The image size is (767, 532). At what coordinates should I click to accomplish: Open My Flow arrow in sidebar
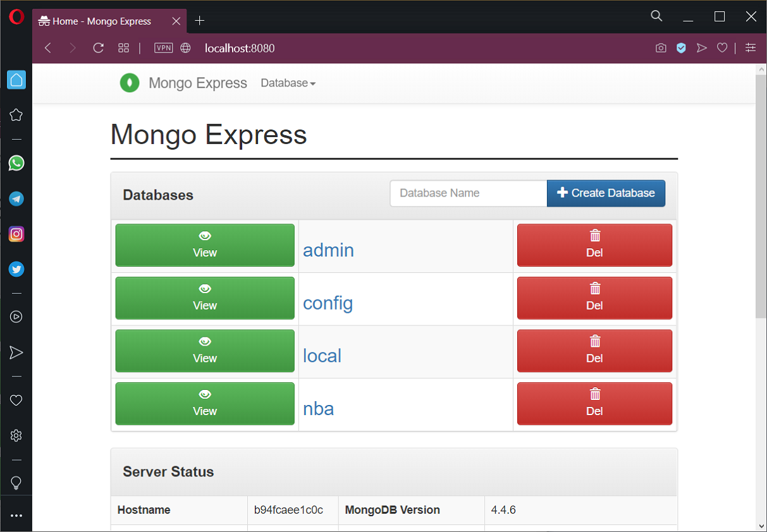16,353
